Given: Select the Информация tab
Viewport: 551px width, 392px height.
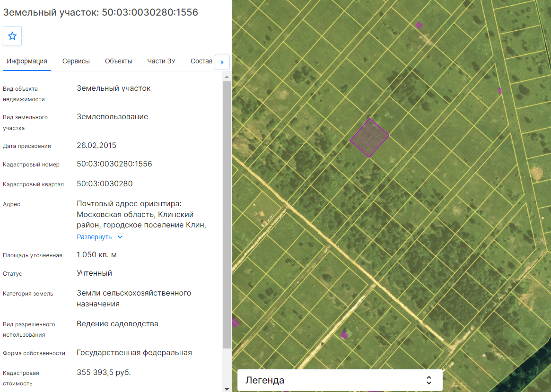Looking at the screenshot, I should point(26,61).
